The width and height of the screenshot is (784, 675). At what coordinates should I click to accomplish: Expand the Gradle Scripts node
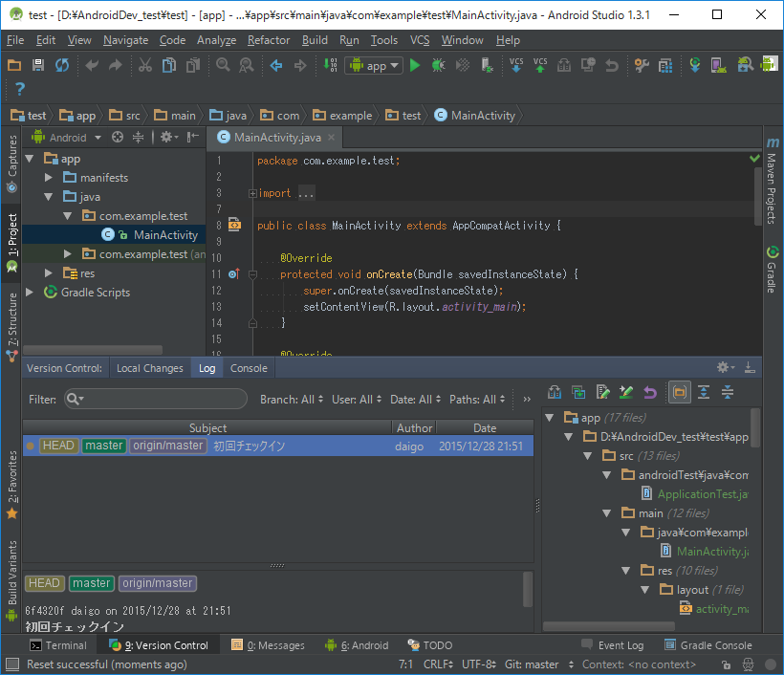pos(30,292)
